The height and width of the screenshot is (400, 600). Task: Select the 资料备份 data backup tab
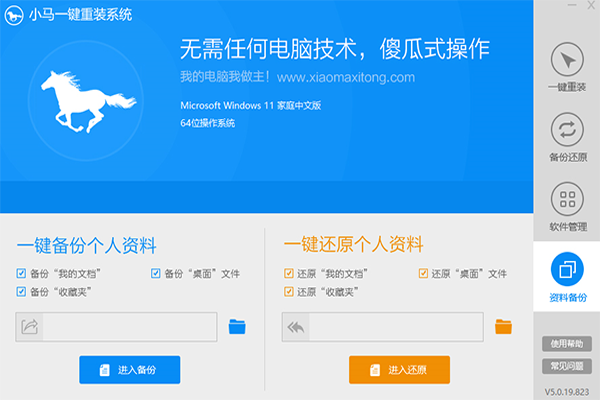coord(567,277)
